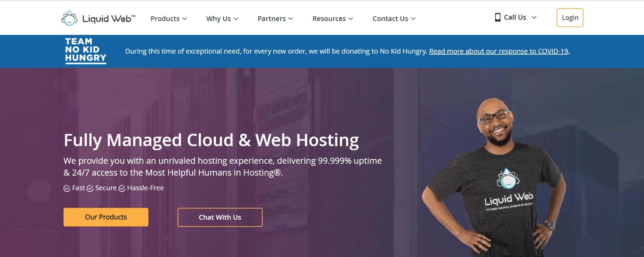The image size is (644, 257).
Task: Open the Partners menu
Action: (275, 19)
